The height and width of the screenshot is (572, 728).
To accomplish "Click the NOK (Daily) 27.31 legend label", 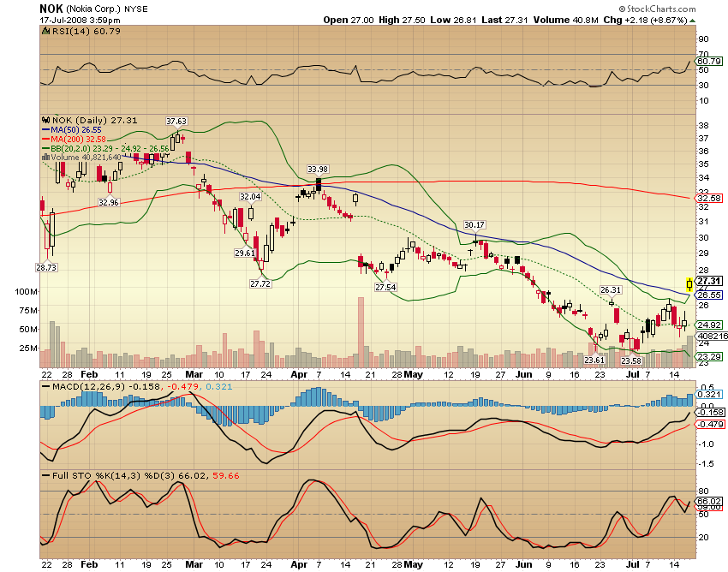I will click(x=94, y=120).
